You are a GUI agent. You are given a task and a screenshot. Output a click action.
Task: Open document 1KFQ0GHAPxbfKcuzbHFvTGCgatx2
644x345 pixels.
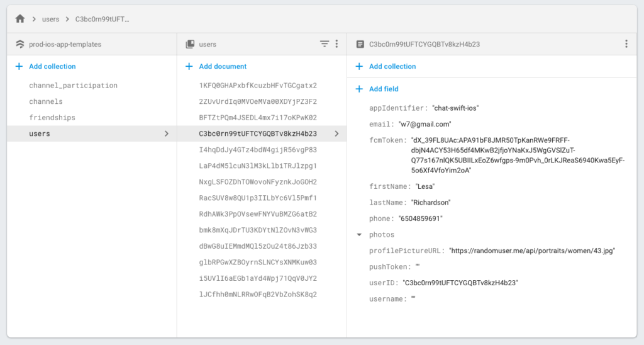point(258,86)
